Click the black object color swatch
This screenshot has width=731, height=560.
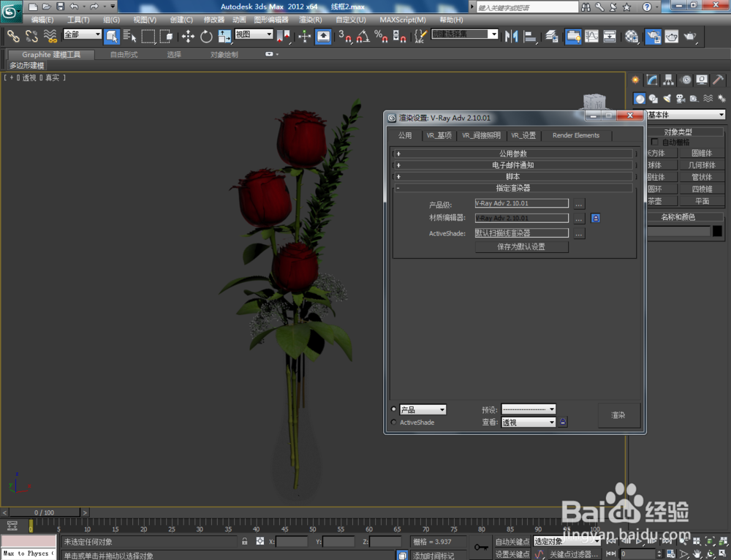coord(717,231)
